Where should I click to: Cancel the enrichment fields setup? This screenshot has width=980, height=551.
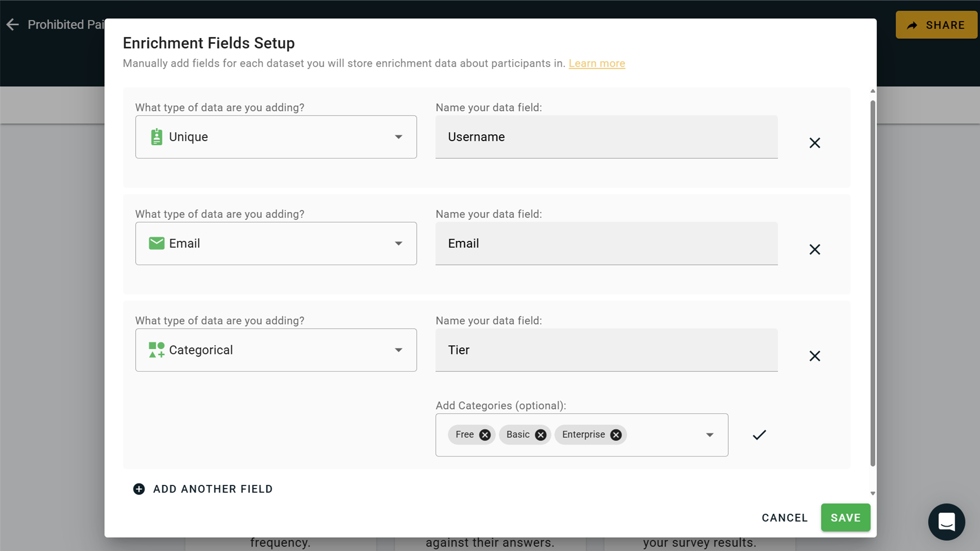(784, 518)
